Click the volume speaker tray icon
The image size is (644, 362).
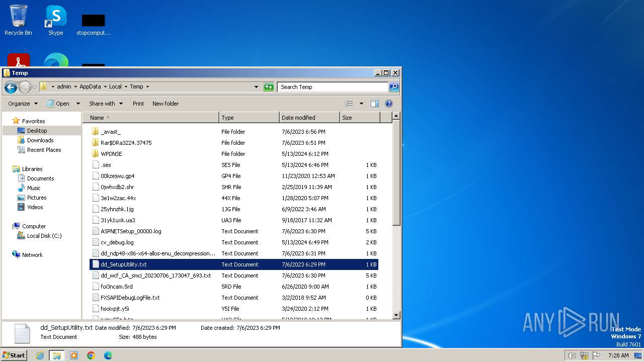coord(572,355)
